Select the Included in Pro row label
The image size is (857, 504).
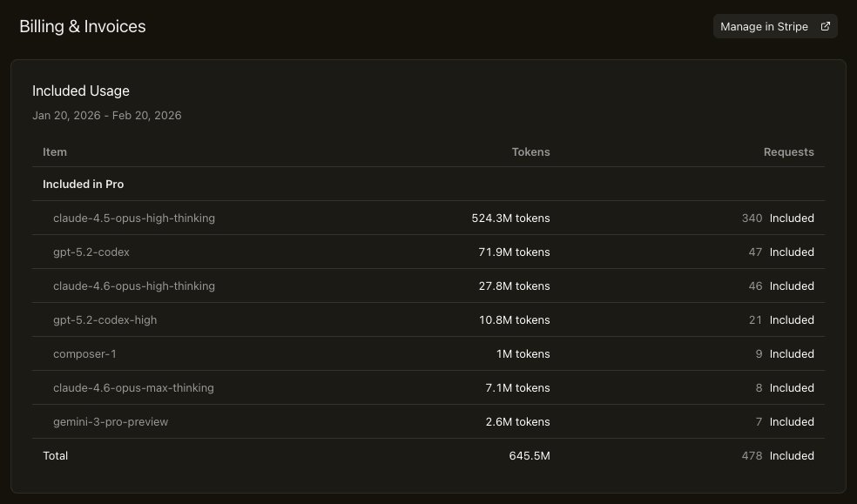click(83, 184)
